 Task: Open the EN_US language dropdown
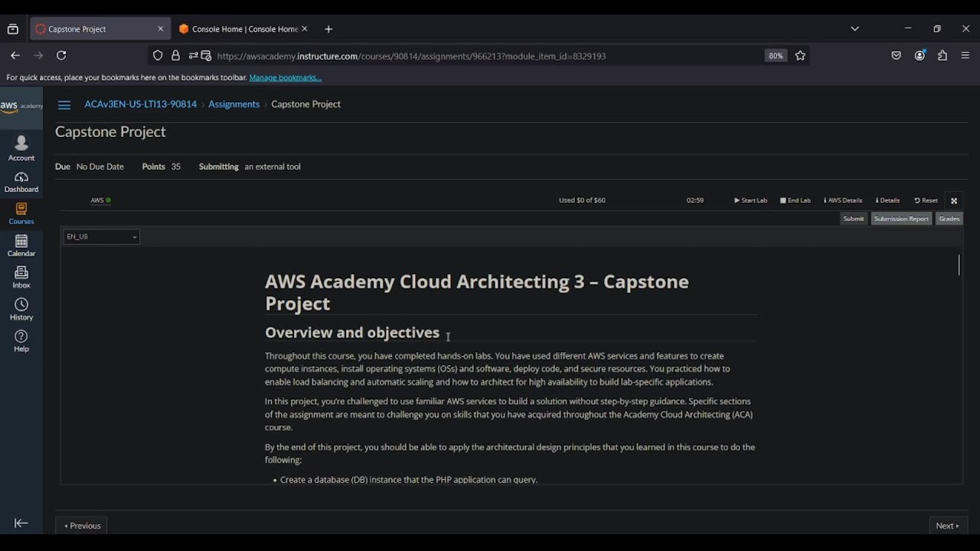(x=101, y=236)
